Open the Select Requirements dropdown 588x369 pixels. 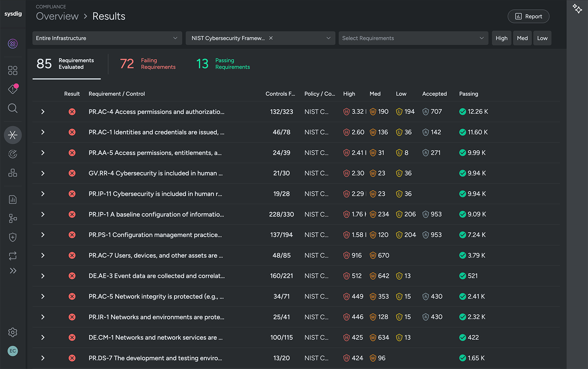click(x=413, y=38)
